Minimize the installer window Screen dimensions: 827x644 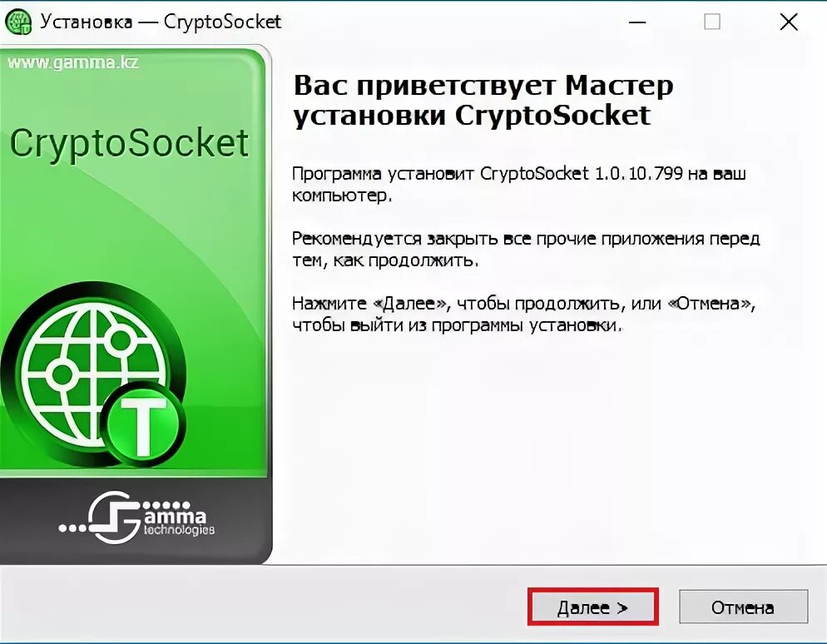point(637,22)
